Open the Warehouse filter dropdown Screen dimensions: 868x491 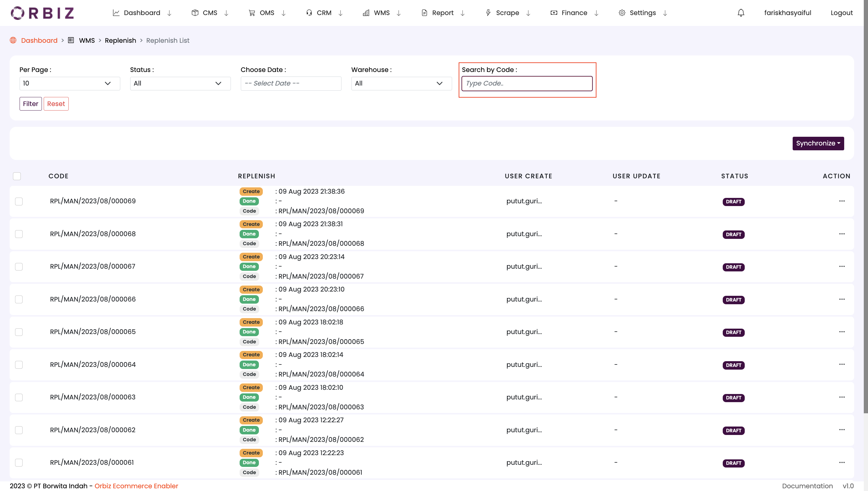coord(401,83)
